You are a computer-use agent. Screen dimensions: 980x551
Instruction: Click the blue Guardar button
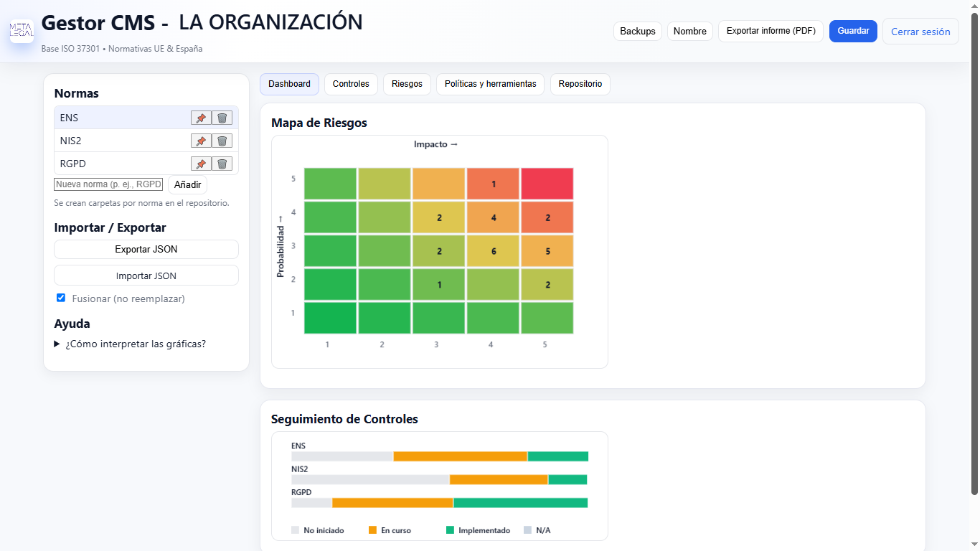point(853,31)
